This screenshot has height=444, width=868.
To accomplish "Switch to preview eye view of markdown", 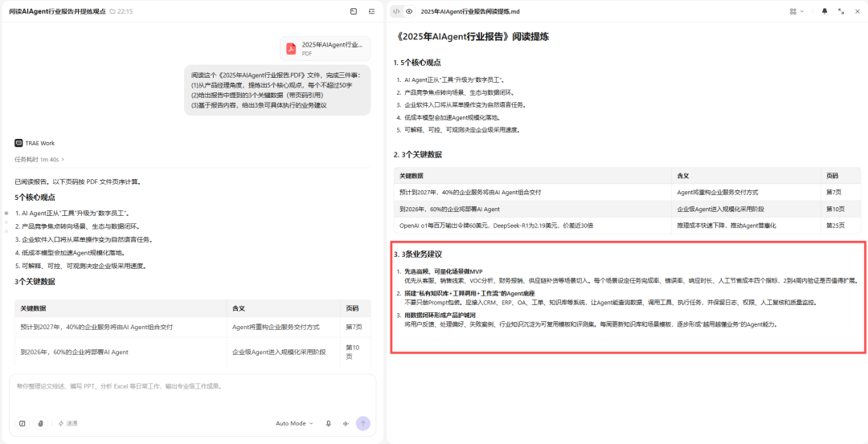I will 409,11.
